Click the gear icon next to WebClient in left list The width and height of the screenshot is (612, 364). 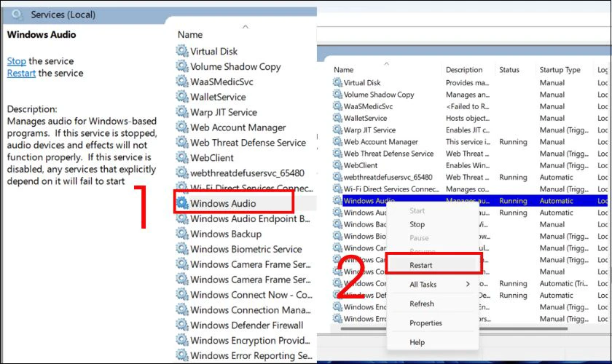coord(181,157)
